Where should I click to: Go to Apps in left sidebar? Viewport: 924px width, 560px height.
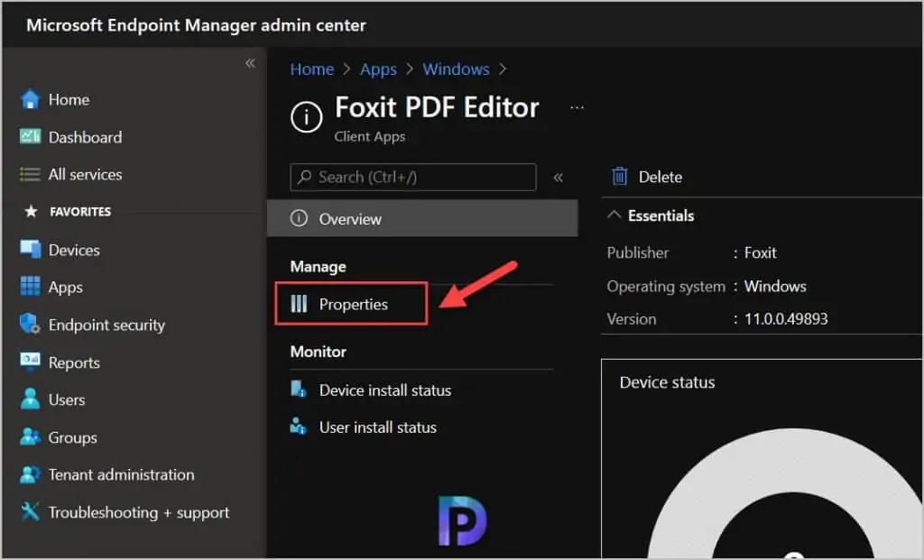tap(65, 288)
